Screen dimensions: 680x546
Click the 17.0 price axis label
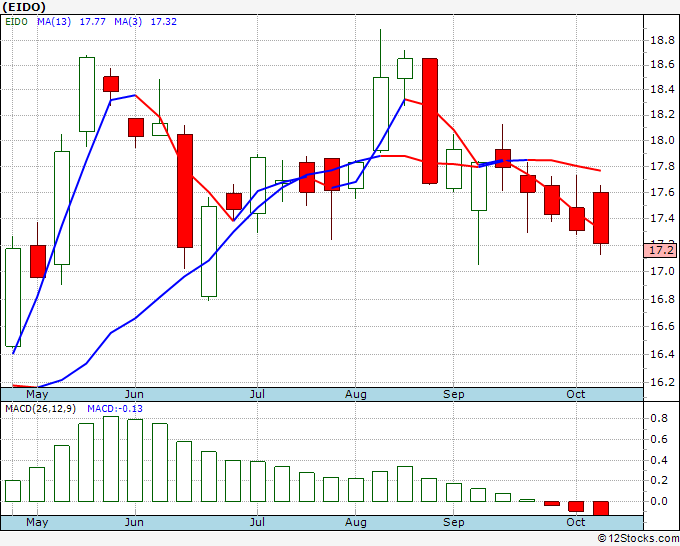pyautogui.click(x=662, y=271)
